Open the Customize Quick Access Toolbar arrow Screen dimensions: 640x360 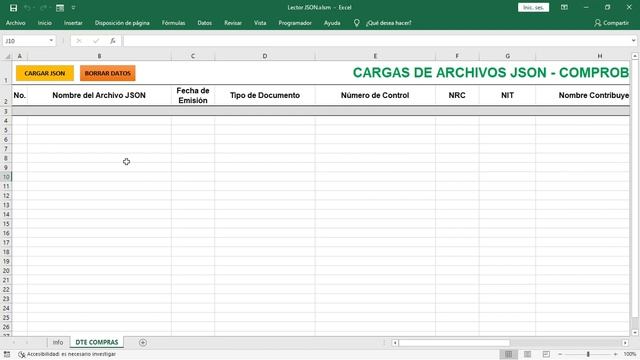73,8
